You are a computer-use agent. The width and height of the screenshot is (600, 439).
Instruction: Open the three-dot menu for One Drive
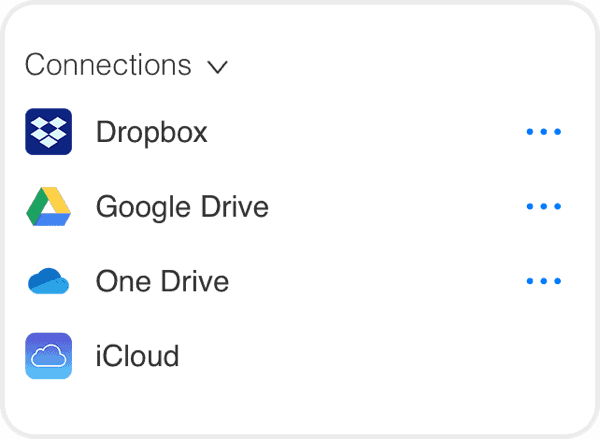[x=544, y=281]
